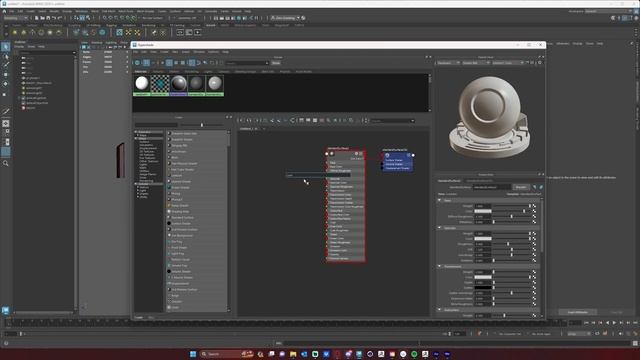The image size is (640, 360).
Task: Collapse the Arnold category tree
Action: pos(136,184)
